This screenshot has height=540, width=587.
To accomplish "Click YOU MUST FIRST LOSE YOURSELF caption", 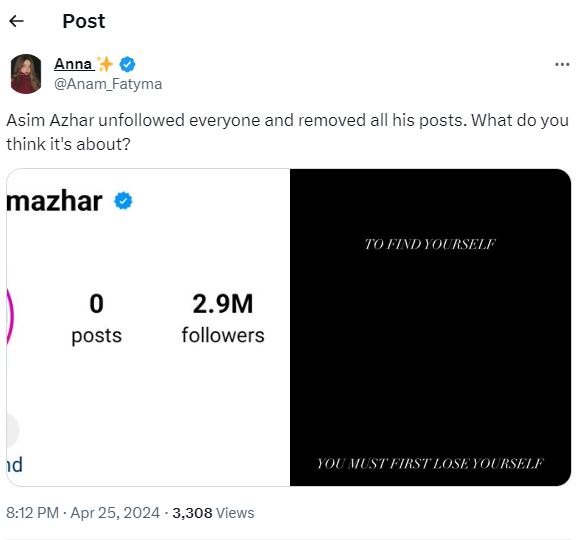I will click(x=430, y=464).
